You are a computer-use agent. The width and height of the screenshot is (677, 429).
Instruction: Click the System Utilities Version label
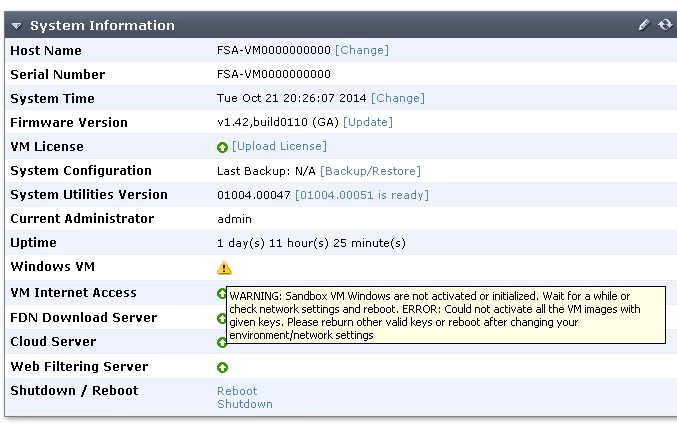[89, 194]
